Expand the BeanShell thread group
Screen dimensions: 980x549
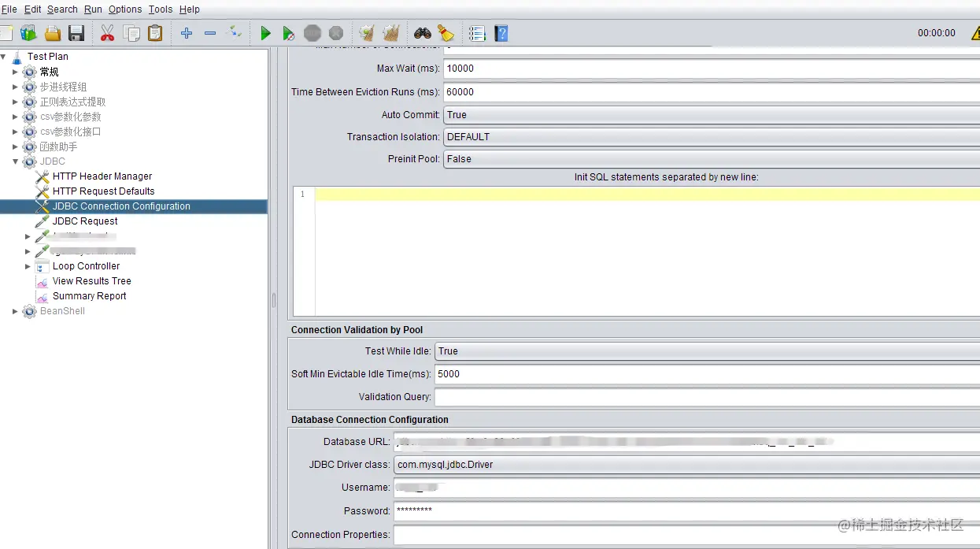[x=15, y=311]
